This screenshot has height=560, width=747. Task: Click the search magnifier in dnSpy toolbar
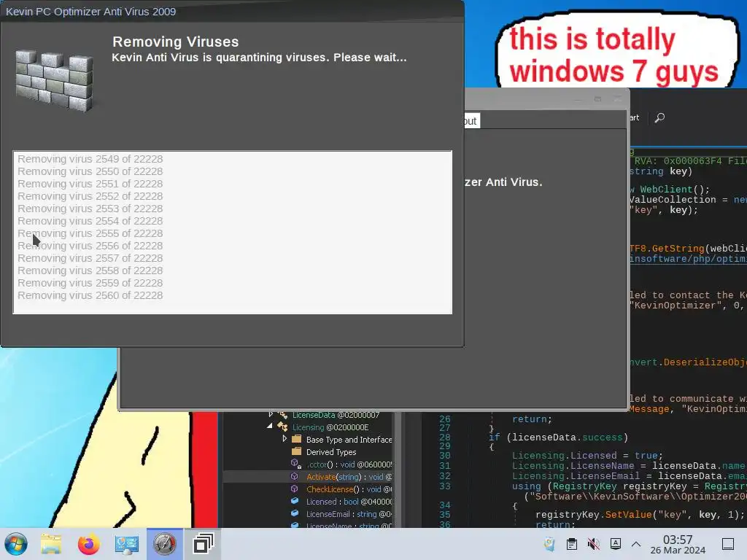(x=659, y=117)
